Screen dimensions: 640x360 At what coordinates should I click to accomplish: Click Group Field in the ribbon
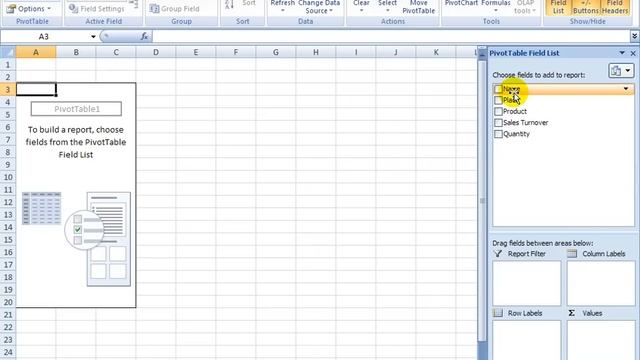174,8
